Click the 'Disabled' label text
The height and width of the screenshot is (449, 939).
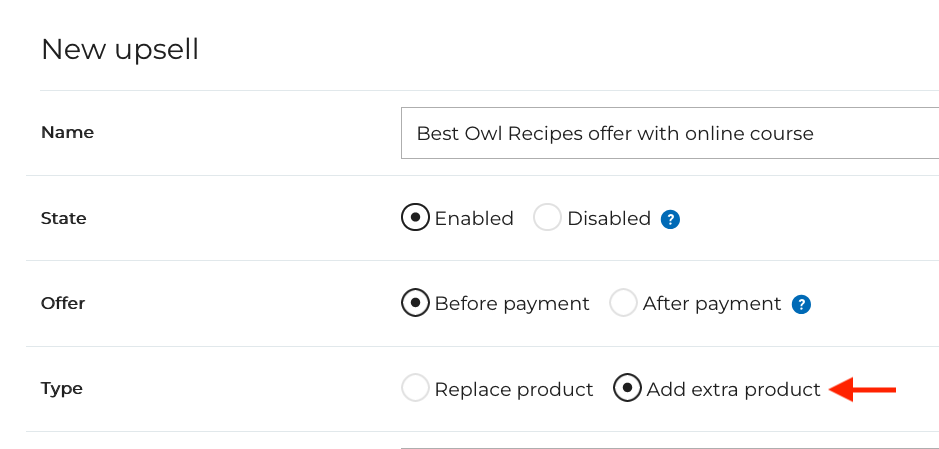pos(609,218)
